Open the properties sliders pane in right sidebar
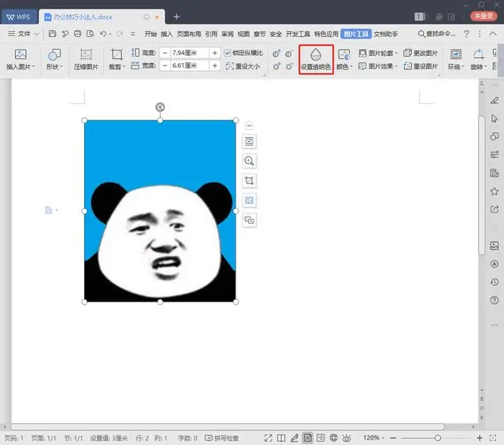 tap(495, 155)
